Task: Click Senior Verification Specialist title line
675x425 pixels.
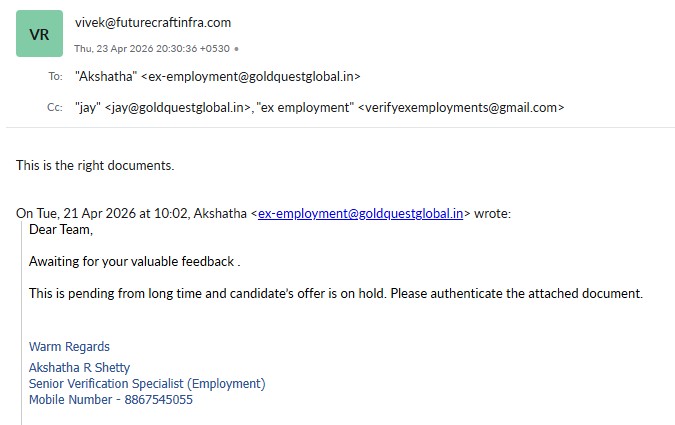Action: tap(147, 383)
